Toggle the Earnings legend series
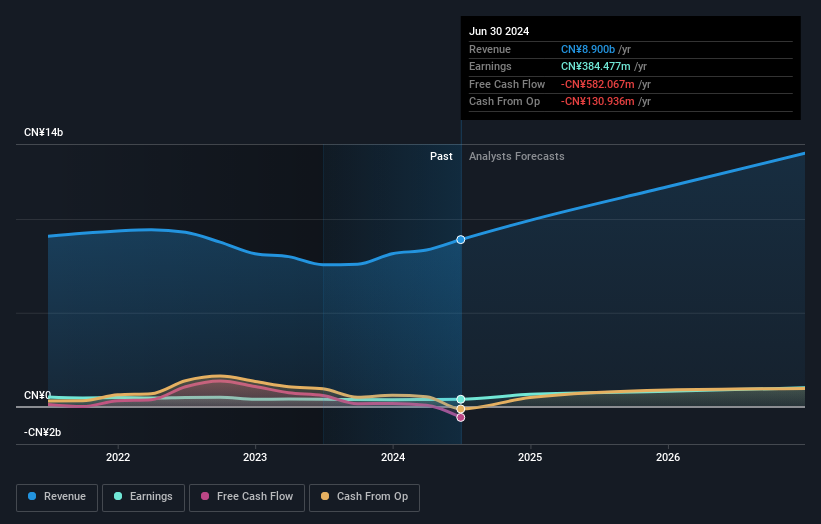 coord(143,497)
